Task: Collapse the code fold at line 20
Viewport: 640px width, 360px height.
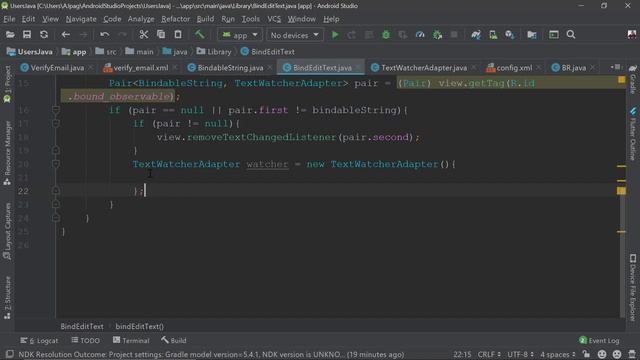Action: 56,164
